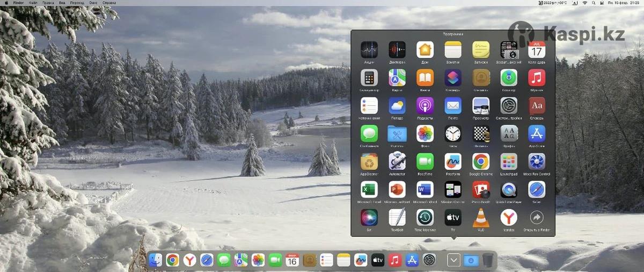Open the Calculator app icon

tap(369, 78)
